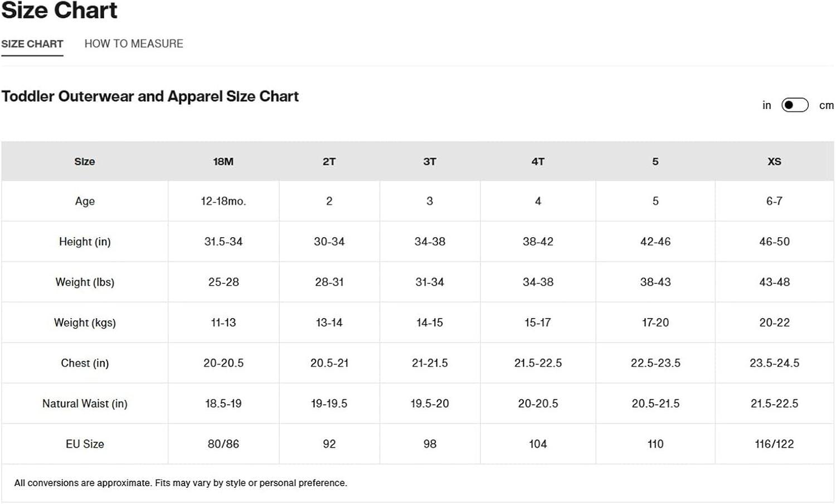Choose the 4T size column header
Image resolution: width=836 pixels, height=504 pixels.
pos(537,162)
